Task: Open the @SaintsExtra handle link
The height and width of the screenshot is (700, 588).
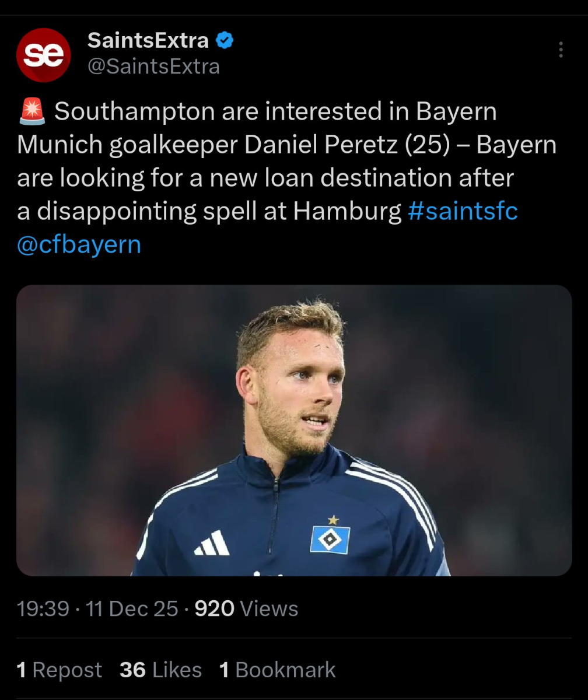Action: click(x=153, y=67)
